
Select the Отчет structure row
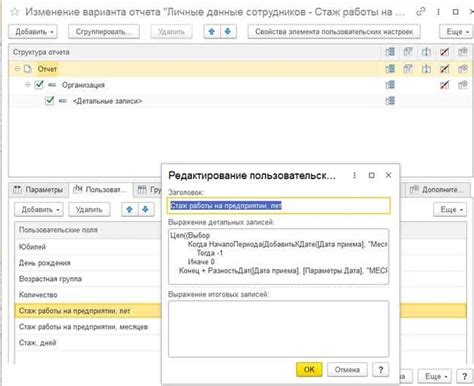click(240, 69)
